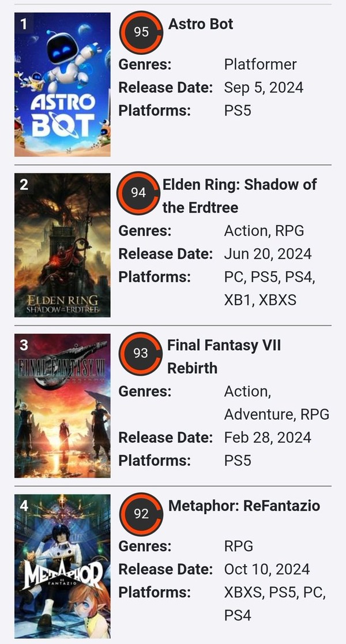Open the Final Fantasy VII Rebirth cover image
The image size is (346, 644).
pyautogui.click(x=62, y=406)
